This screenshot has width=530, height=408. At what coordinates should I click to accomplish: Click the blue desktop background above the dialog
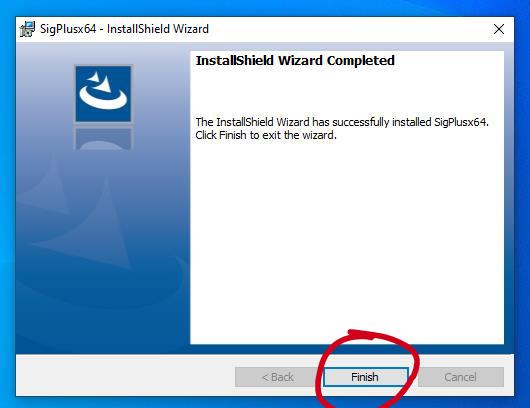pyautogui.click(x=265, y=7)
